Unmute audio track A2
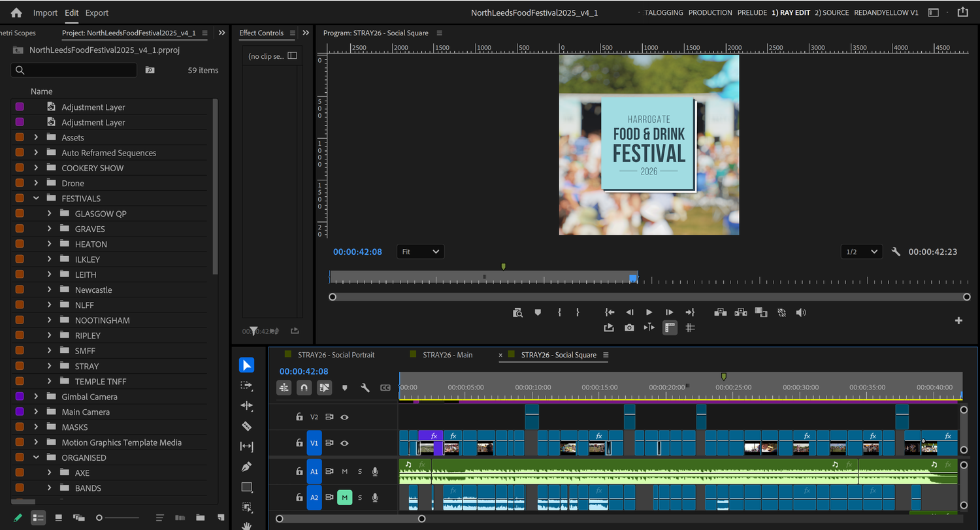Screen dimensions: 980x530 344,498
